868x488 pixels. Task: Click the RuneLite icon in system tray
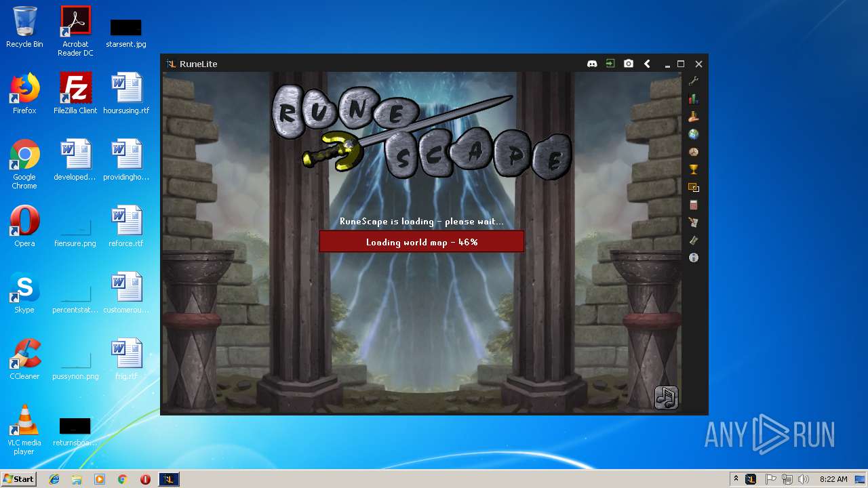[x=751, y=479]
